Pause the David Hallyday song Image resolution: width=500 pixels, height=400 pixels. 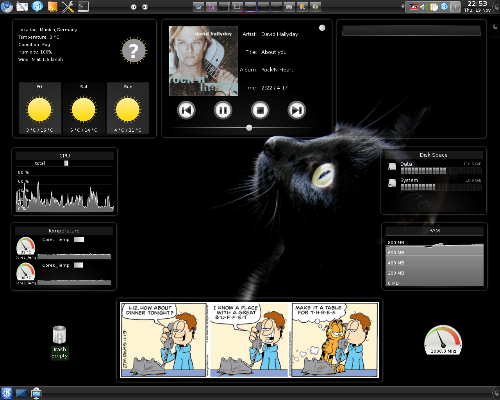pos(223,110)
